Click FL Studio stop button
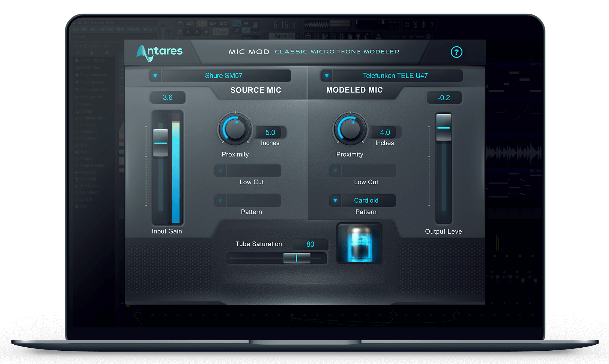Viewport: 609px width, 364px height. pos(197,32)
